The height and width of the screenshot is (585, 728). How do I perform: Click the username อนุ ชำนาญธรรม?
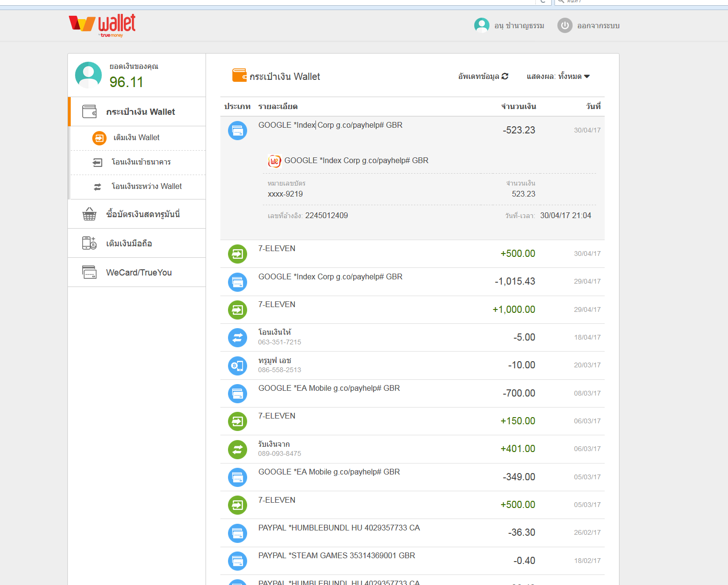(x=520, y=26)
